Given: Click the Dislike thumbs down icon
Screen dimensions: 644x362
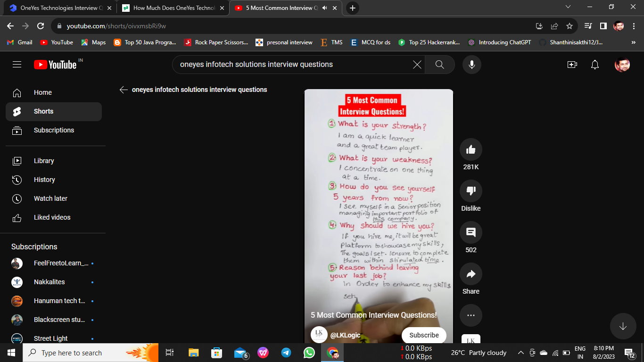Looking at the screenshot, I should click(x=471, y=191).
